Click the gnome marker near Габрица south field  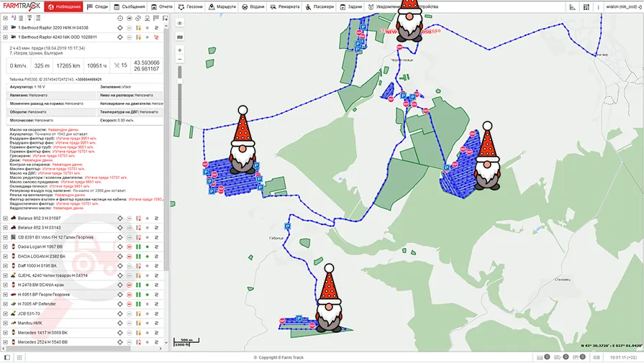coord(329,298)
